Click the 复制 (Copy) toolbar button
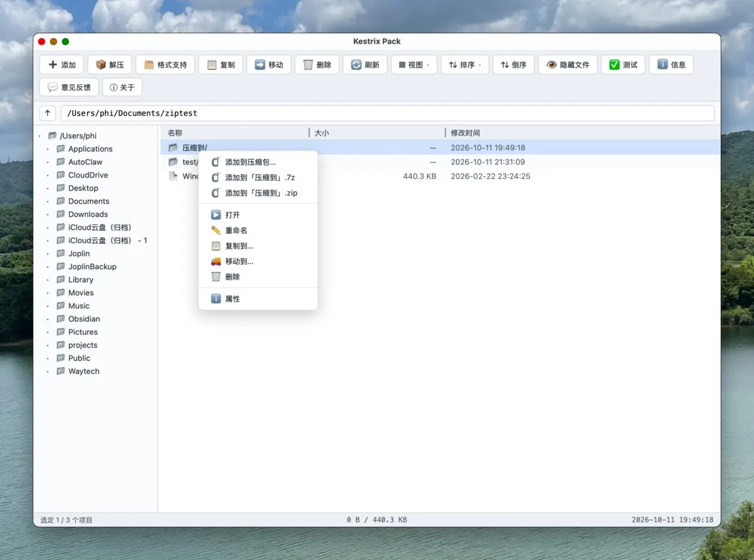Image resolution: width=754 pixels, height=560 pixels. point(221,65)
